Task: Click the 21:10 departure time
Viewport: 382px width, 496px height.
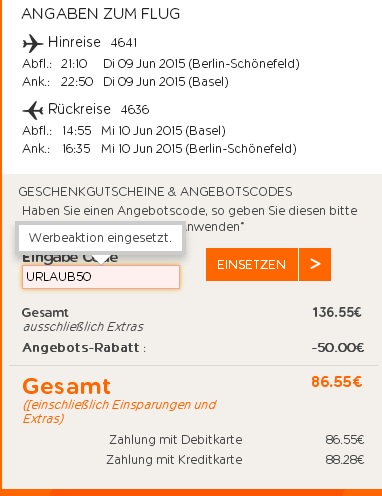Action: point(74,64)
